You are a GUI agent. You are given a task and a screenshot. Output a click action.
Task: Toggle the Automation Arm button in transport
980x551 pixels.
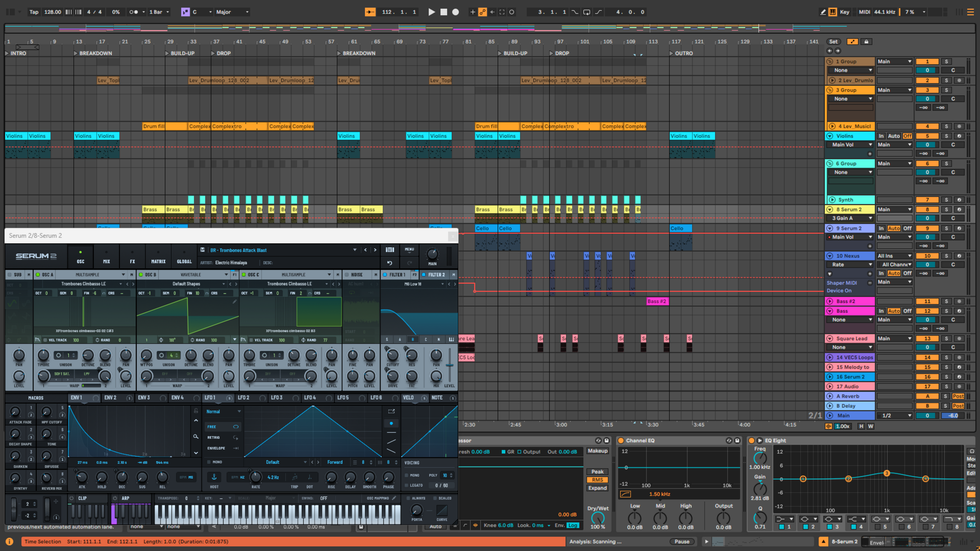pyautogui.click(x=482, y=12)
